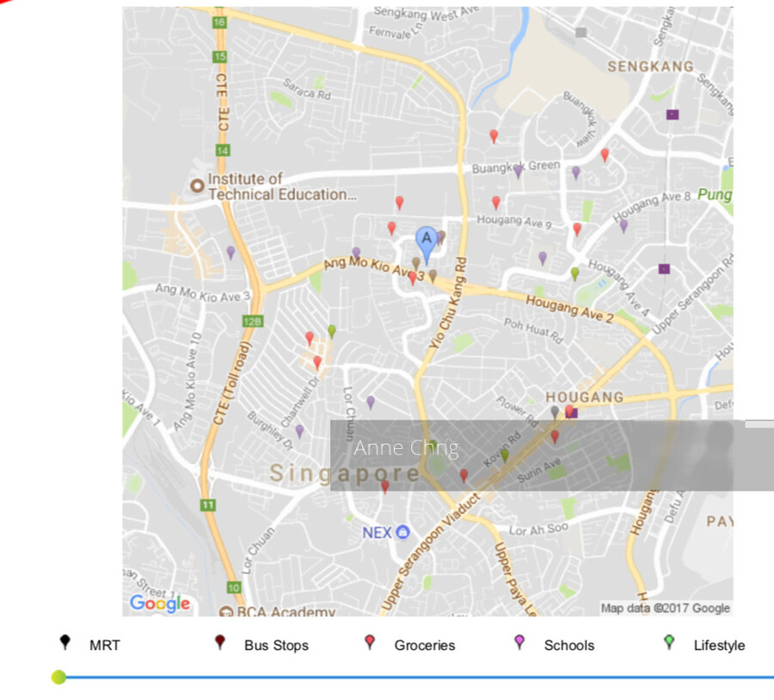Click the purple station square below Sengkang label
The image size is (774, 700).
(x=672, y=114)
